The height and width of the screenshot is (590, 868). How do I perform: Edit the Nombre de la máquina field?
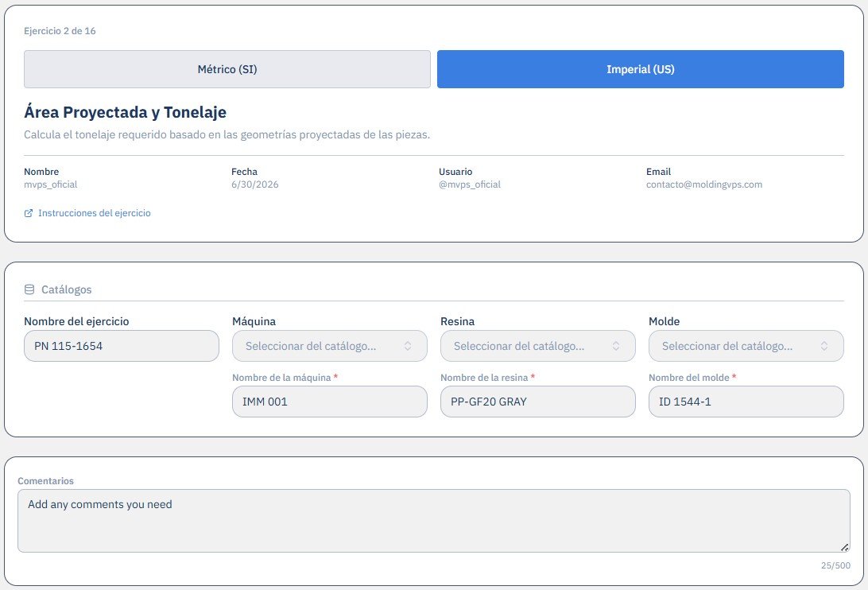click(329, 402)
